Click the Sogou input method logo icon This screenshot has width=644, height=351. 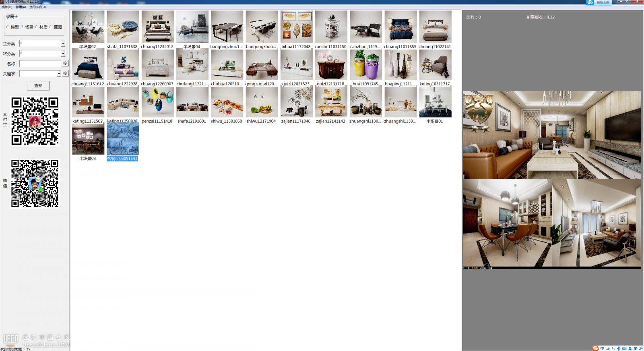[595, 348]
